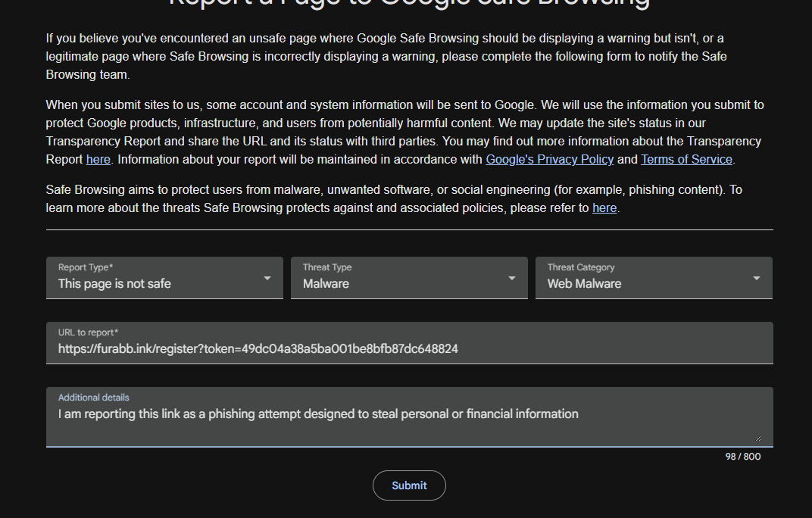Viewport: 812px width, 518px height.
Task: Expand the Threat Category dropdown
Action: point(654,278)
